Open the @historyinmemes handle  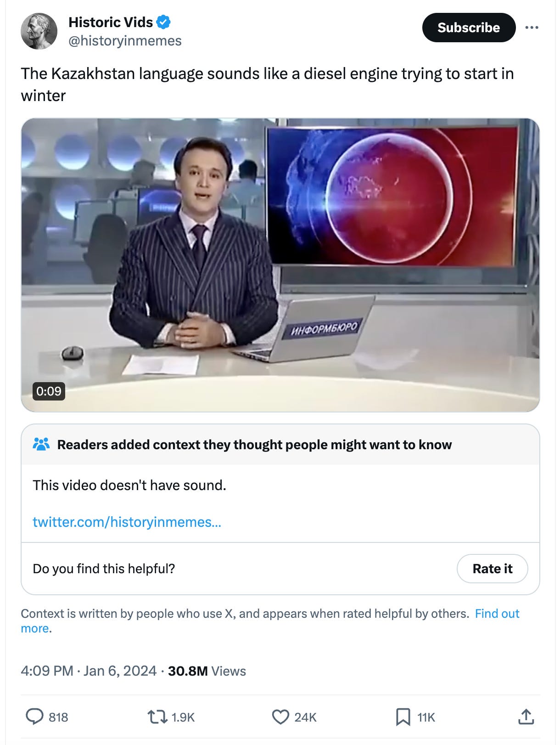tap(125, 41)
